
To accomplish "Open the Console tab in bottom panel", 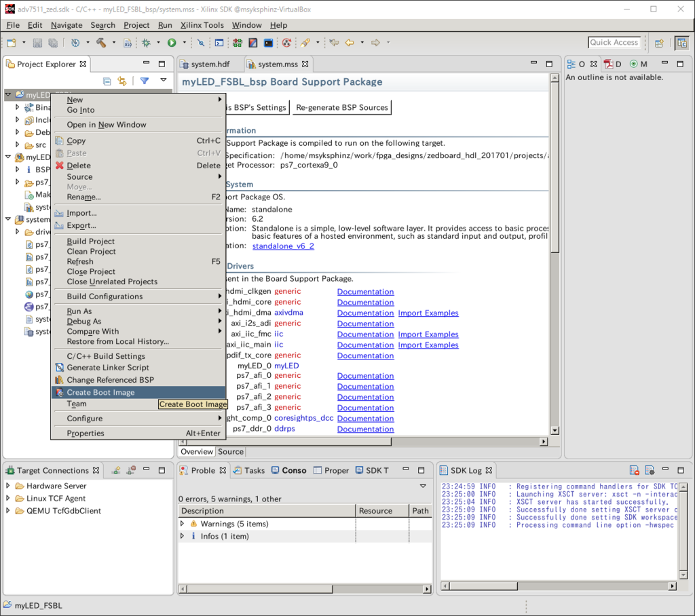I will [289, 471].
